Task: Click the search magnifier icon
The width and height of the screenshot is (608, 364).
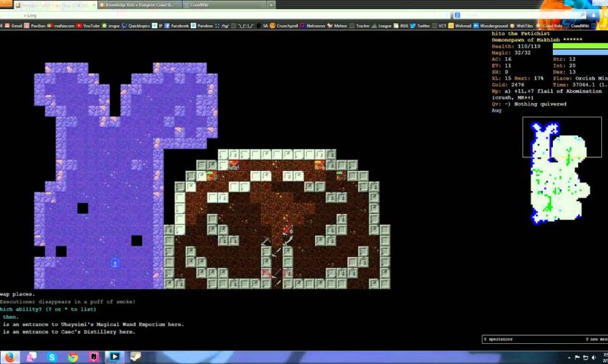Action: (x=582, y=15)
